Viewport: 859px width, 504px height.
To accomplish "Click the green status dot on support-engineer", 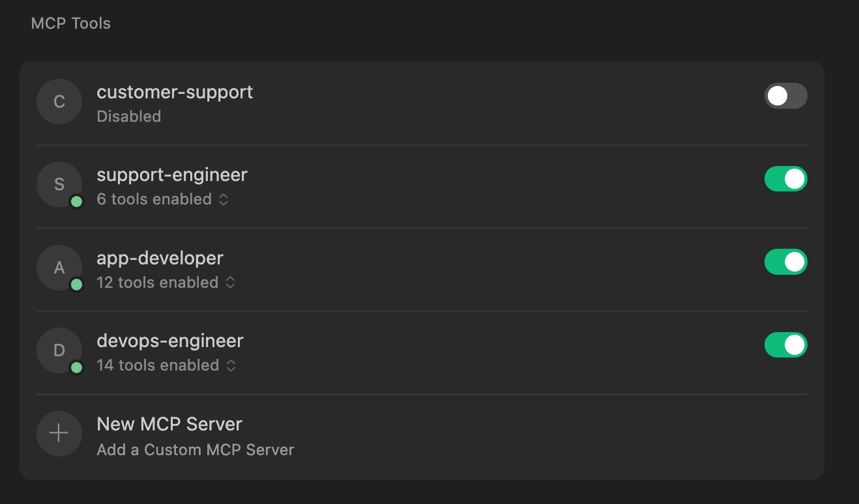I will (76, 202).
